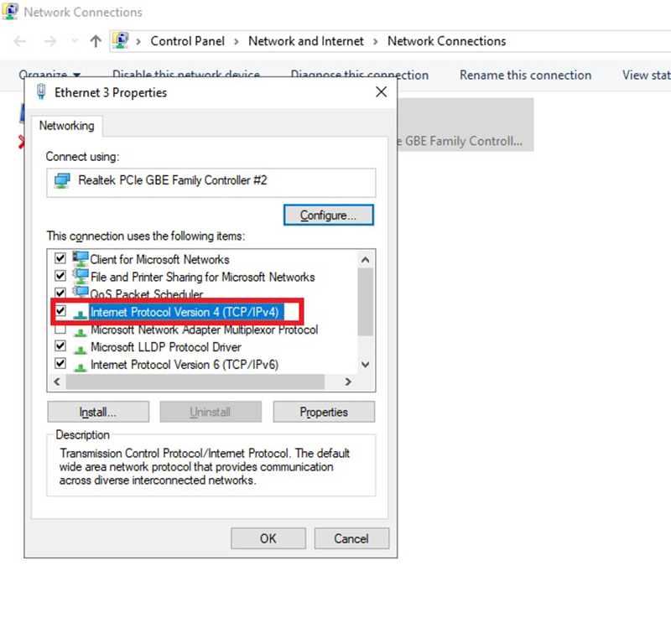This screenshot has height=644, width=671.
Task: Click the vertical scrollbar thumb in items list
Action: pos(366,302)
